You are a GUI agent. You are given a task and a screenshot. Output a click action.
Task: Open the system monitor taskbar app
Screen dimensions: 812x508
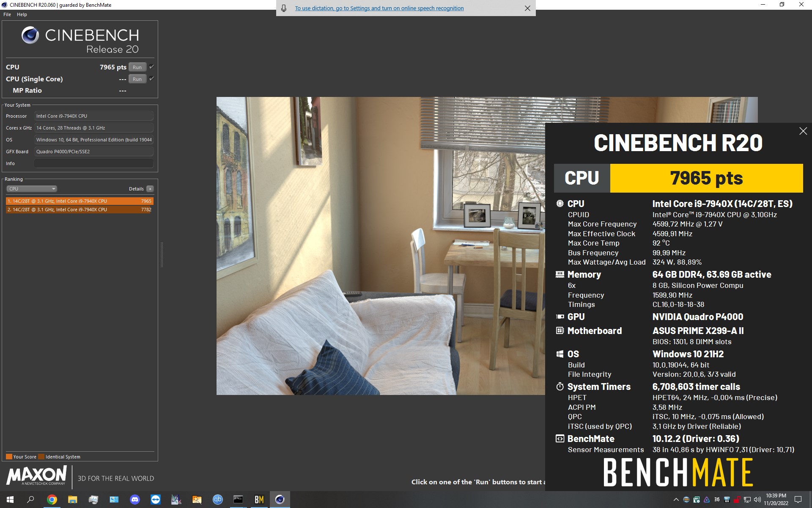pos(93,500)
